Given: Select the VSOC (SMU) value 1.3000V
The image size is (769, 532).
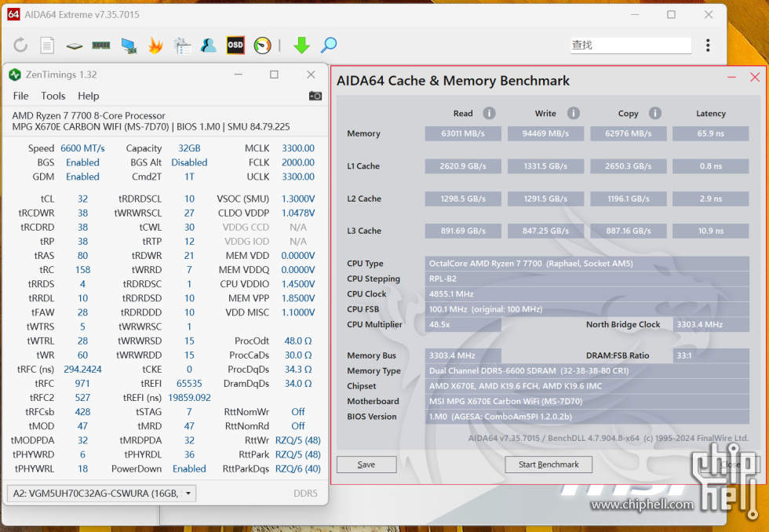Looking at the screenshot, I should coord(297,199).
